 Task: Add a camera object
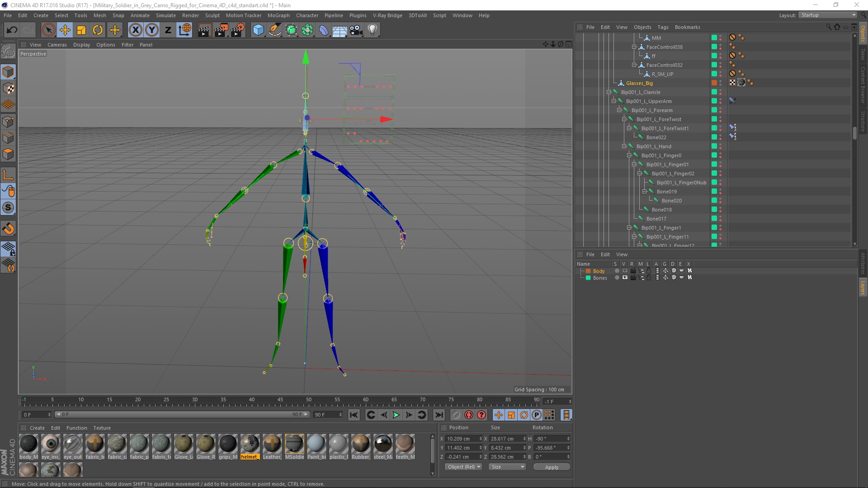(x=356, y=30)
